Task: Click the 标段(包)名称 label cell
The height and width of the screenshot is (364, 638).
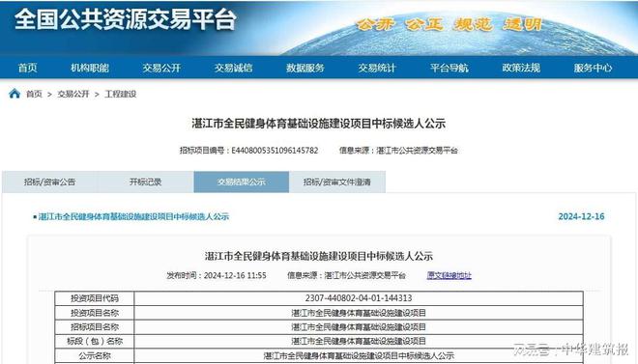Action: tap(95, 341)
